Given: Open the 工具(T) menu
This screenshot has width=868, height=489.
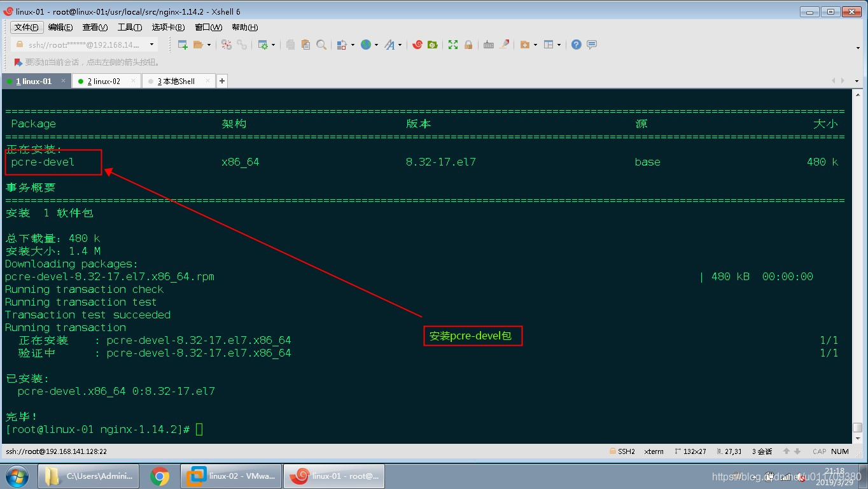Looking at the screenshot, I should (129, 27).
